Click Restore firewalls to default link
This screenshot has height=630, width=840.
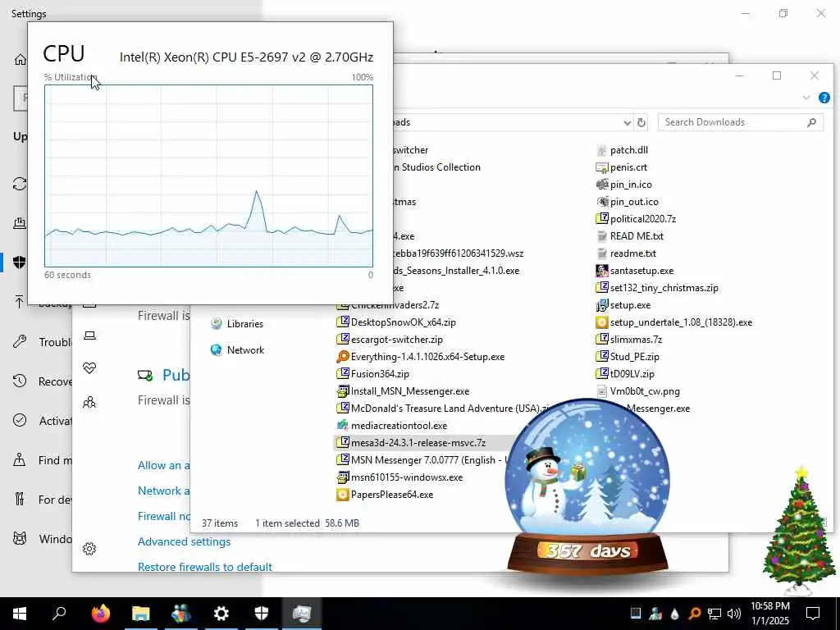[204, 567]
